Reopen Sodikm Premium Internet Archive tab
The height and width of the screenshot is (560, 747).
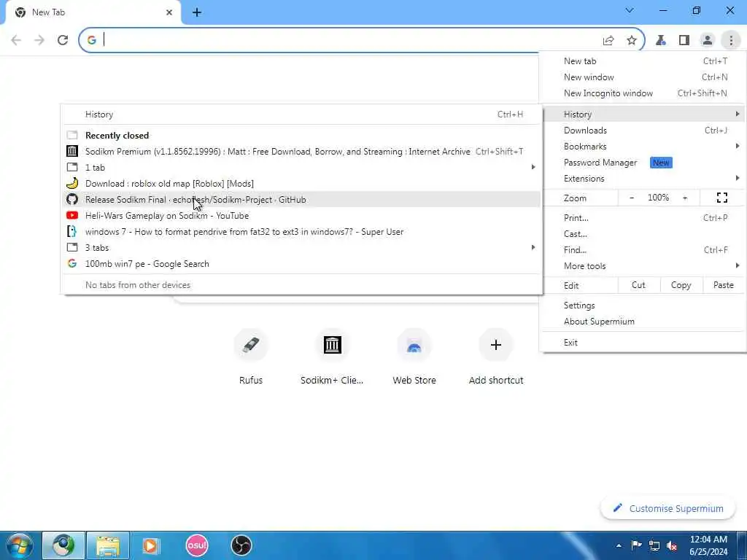point(301,152)
